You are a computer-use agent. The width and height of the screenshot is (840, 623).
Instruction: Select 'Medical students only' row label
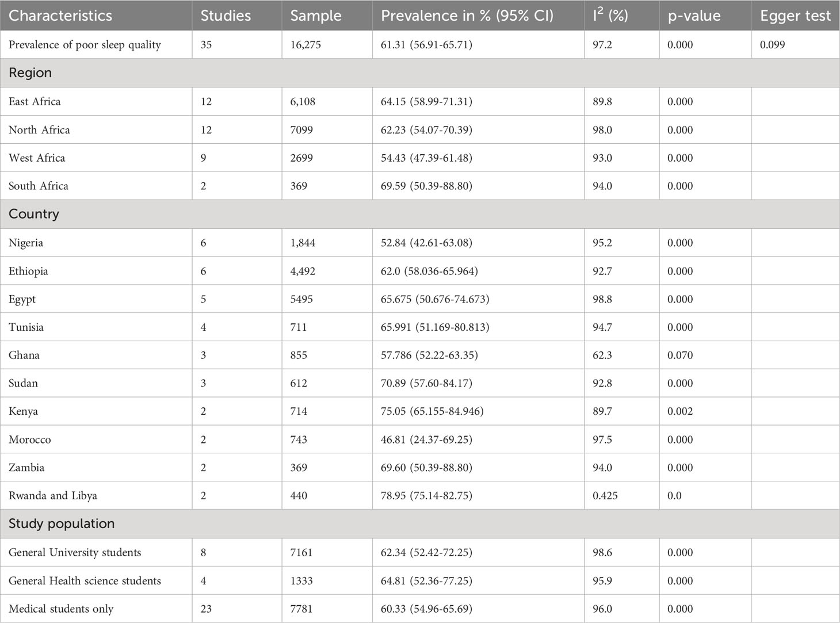pyautogui.click(x=61, y=609)
